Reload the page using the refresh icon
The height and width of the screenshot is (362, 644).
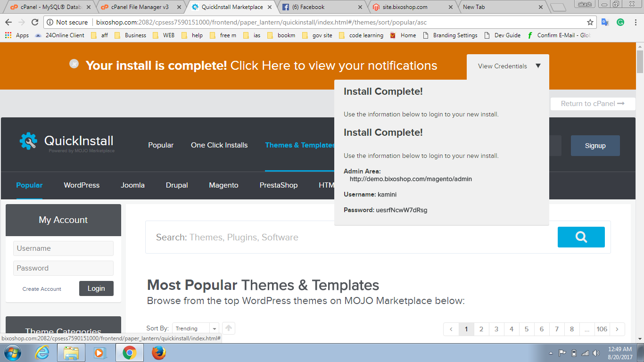point(35,22)
